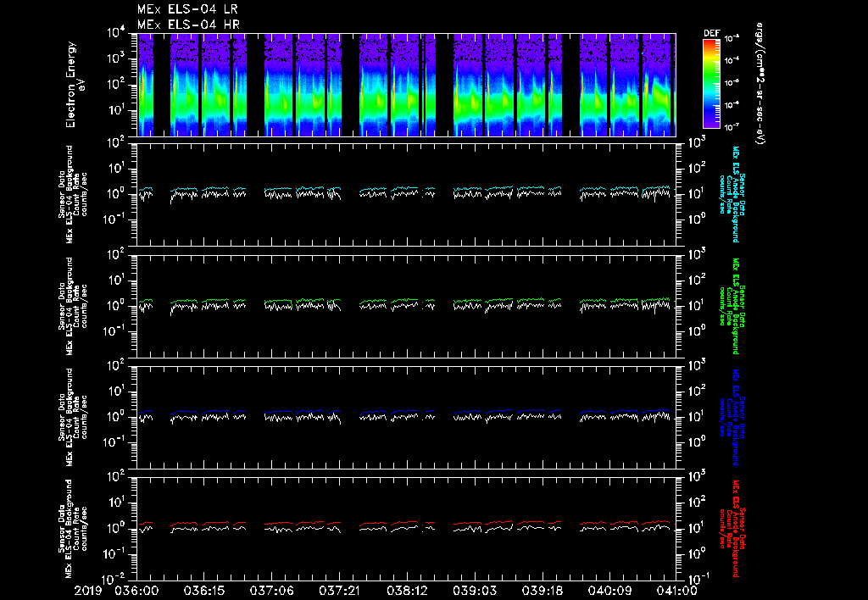Click the 039:03 time axis label

pos(475,592)
